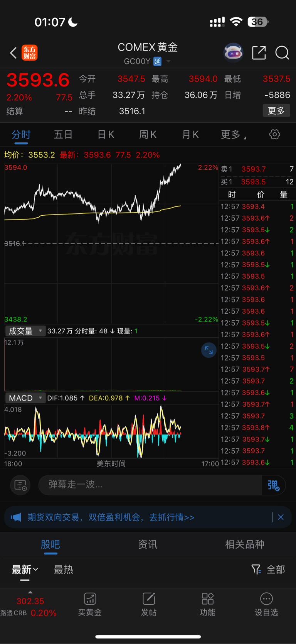Tap the 12:57 3593.4 trade row

(257, 206)
